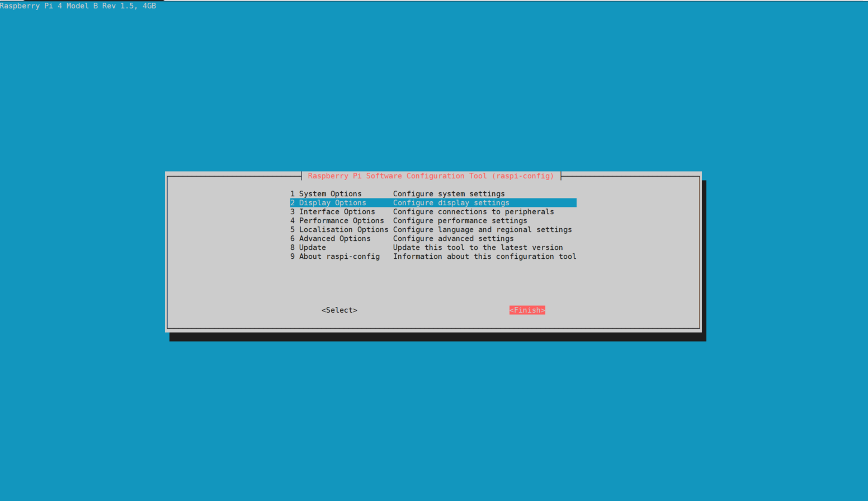This screenshot has height=501, width=868.
Task: Select the 1 System Options entry
Action: (433, 194)
